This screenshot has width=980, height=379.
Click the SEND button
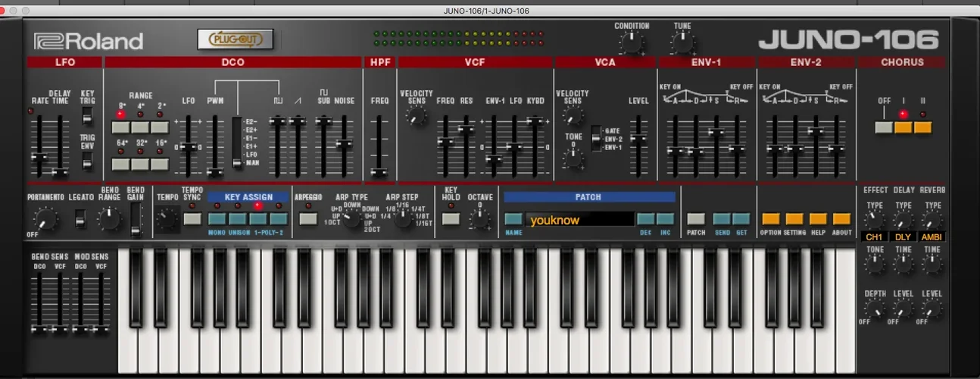(x=722, y=219)
